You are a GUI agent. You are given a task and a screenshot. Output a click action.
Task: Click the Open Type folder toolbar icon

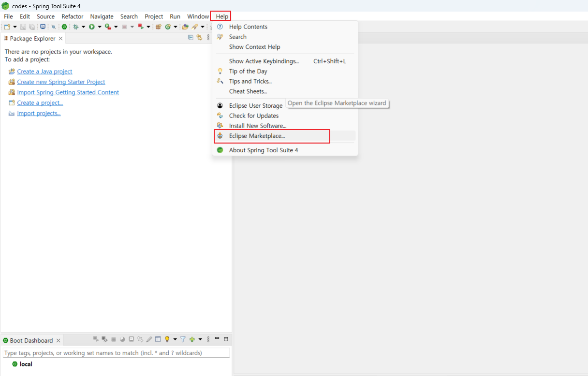point(185,27)
